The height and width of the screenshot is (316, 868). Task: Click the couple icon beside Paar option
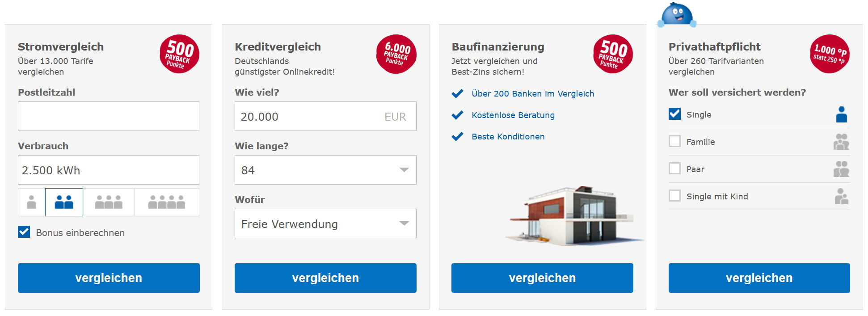point(842,169)
